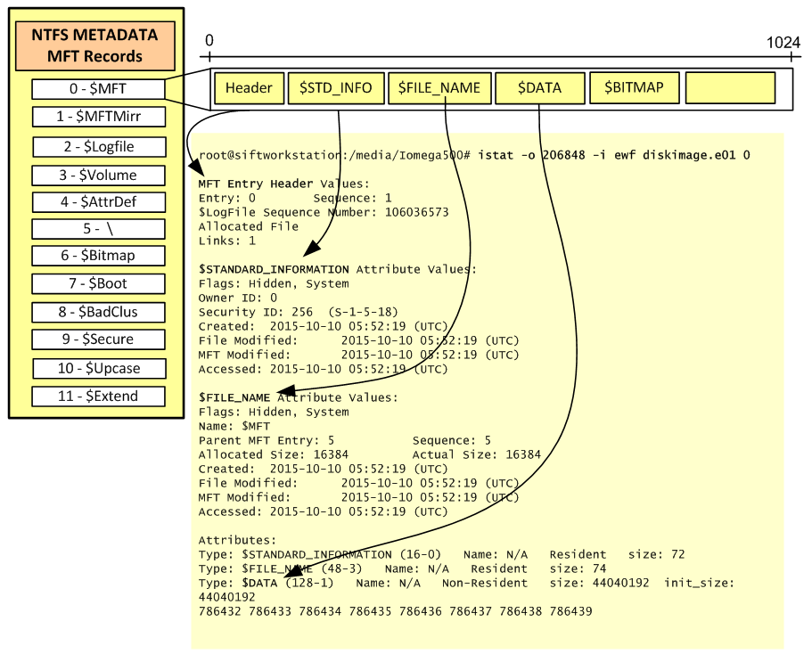812x654 pixels.
Task: Pick the 7 - $Boot entry
Action: click(98, 284)
